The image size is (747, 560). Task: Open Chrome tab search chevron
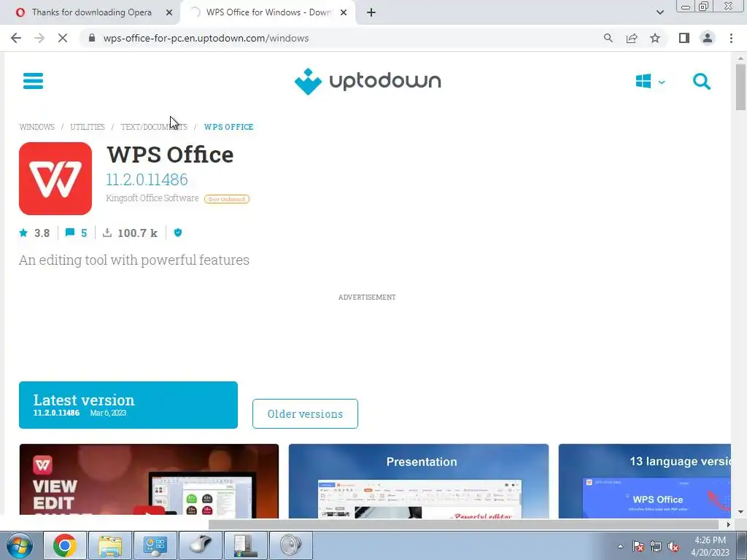659,12
